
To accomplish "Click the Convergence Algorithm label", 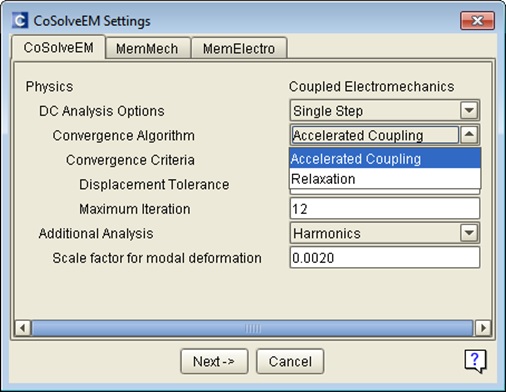I will [124, 136].
